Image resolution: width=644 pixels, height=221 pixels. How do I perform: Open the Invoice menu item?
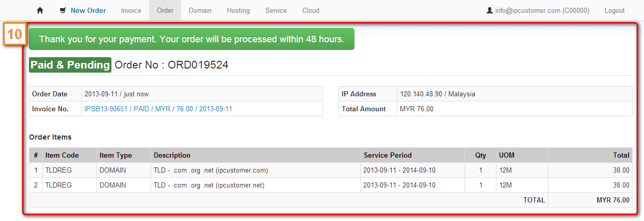pos(131,10)
